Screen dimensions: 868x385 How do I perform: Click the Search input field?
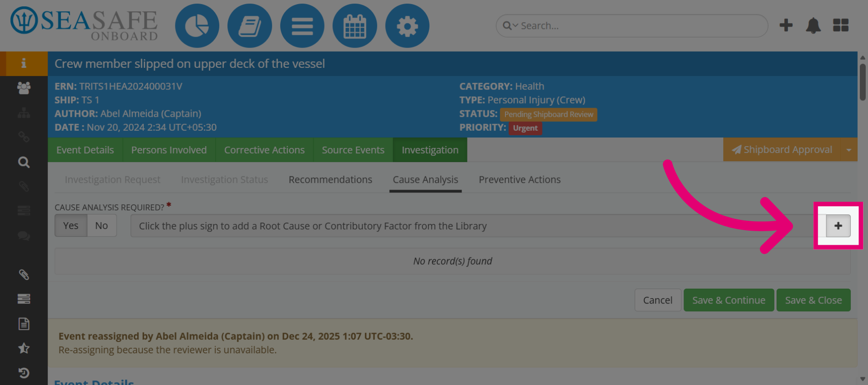632,26
